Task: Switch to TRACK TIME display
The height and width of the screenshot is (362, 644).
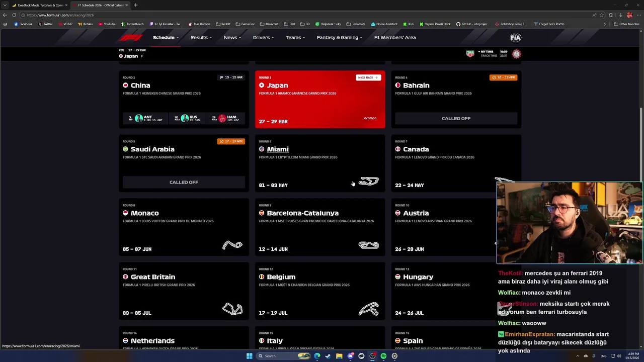Action: tap(489, 56)
